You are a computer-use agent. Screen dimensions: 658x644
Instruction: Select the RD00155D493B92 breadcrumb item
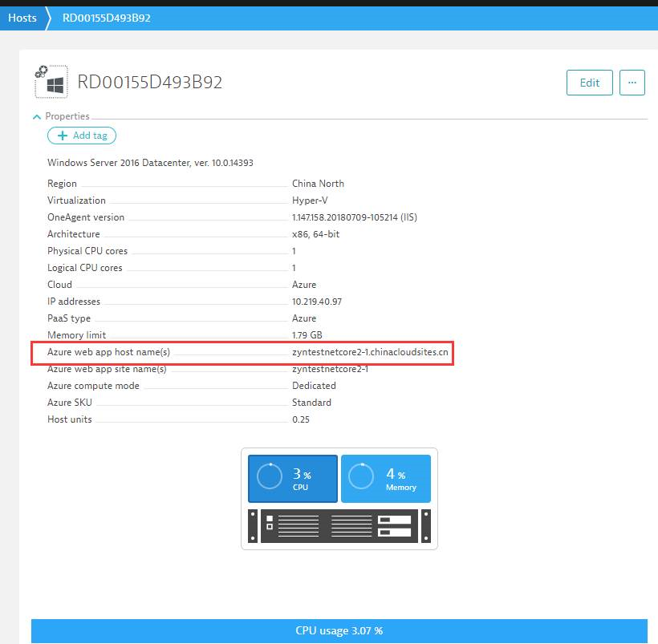click(x=106, y=18)
